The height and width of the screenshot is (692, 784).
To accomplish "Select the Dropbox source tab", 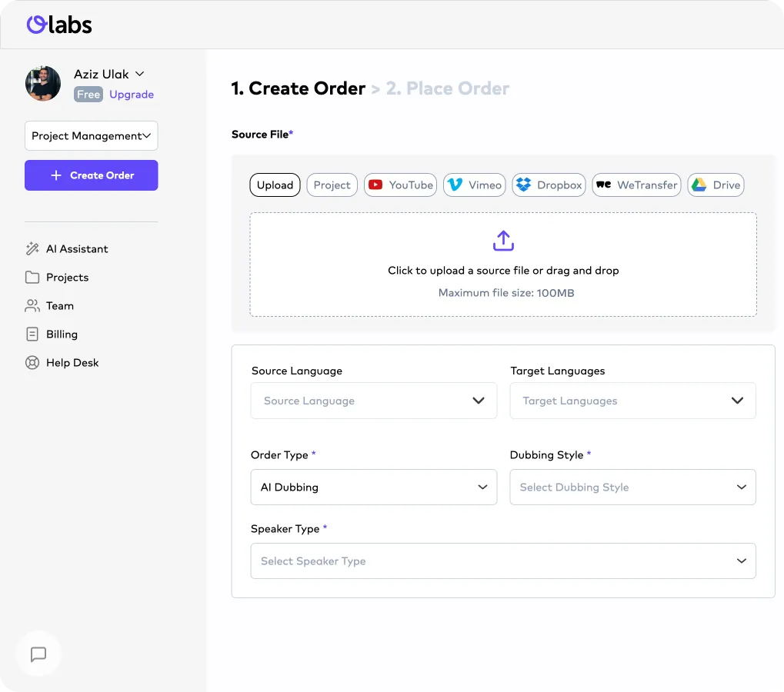I will click(x=549, y=185).
